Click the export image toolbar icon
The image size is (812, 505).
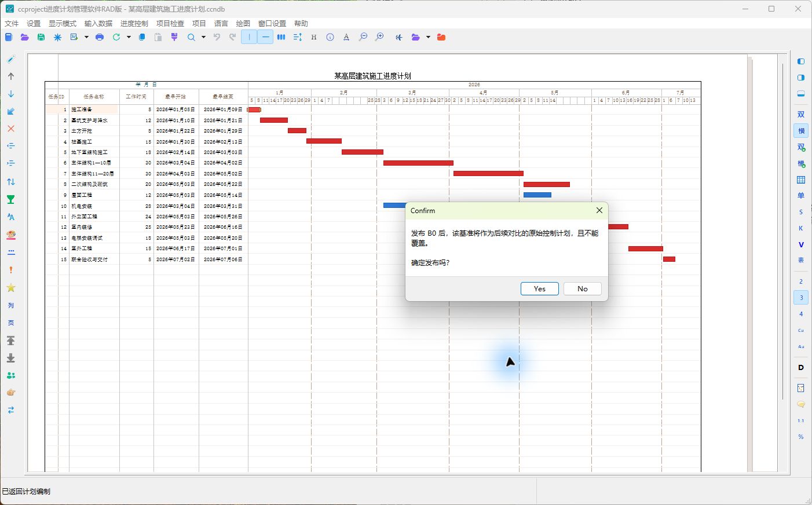(x=74, y=37)
